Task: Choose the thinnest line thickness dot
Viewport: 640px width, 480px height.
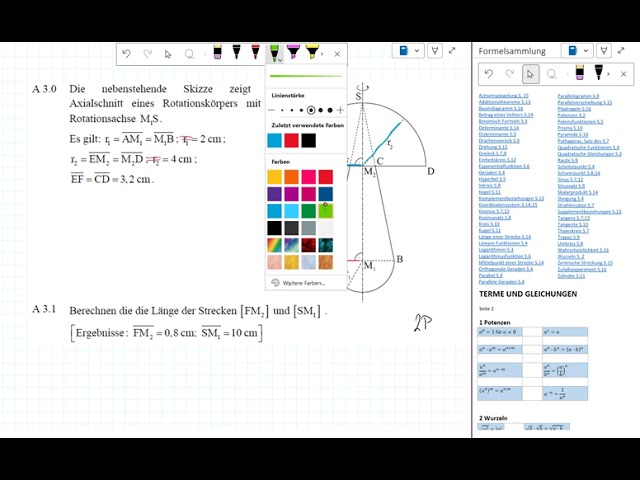Action: click(x=282, y=110)
